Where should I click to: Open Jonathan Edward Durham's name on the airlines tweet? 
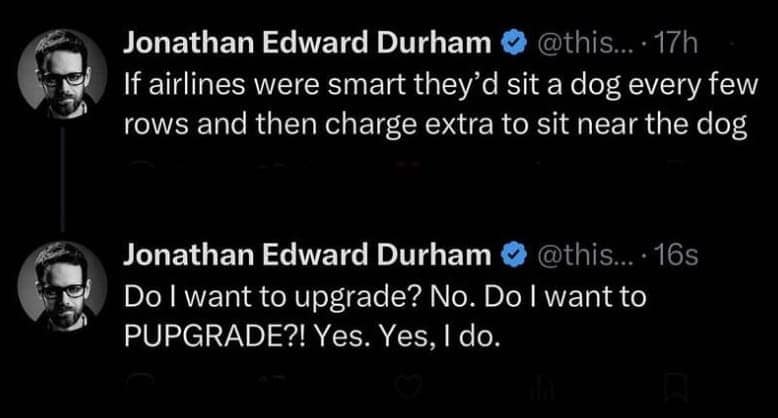[309, 43]
